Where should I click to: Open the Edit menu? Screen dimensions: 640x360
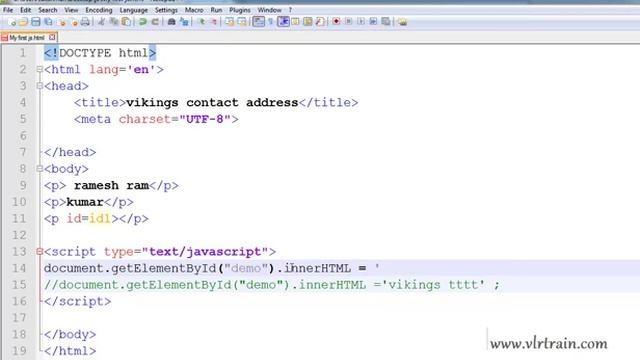pos(25,10)
